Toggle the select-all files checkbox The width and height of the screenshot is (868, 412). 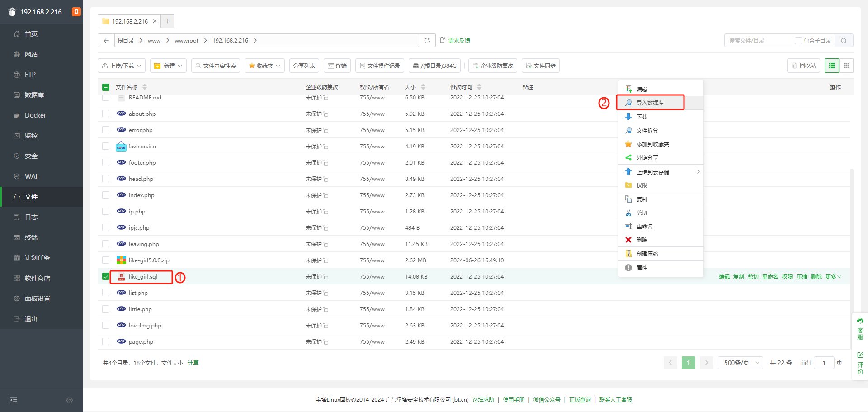(106, 87)
